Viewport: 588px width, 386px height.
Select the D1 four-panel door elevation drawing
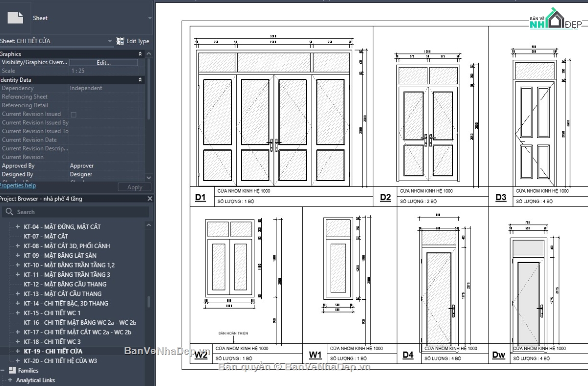coord(274,118)
